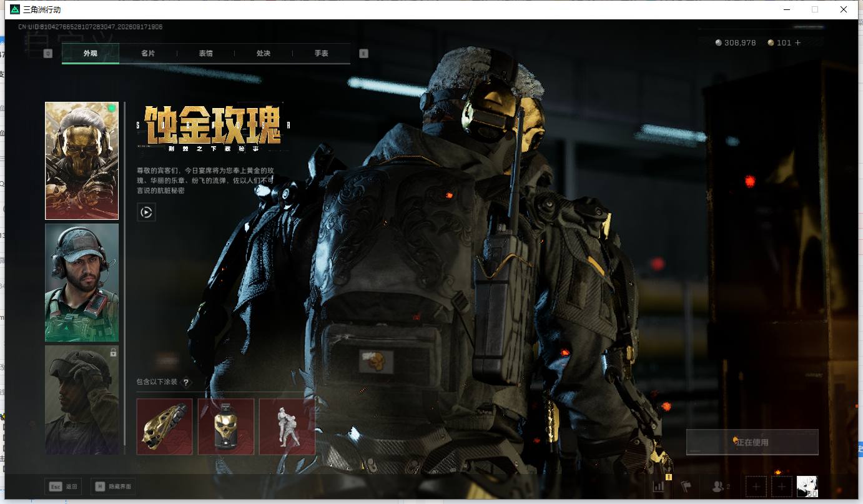
Task: Switch to the 名片 tab
Action: click(x=148, y=53)
